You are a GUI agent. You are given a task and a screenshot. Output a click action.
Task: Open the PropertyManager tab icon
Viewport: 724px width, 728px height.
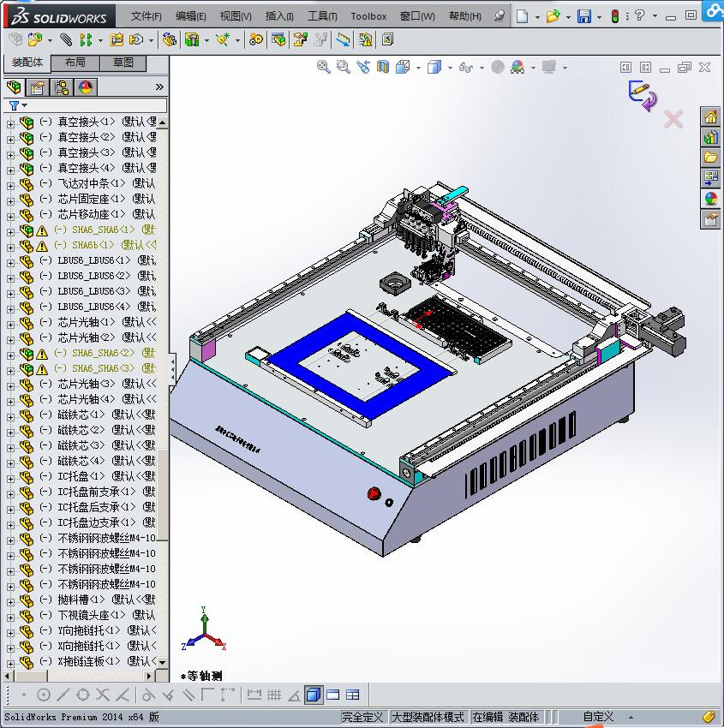[38, 87]
